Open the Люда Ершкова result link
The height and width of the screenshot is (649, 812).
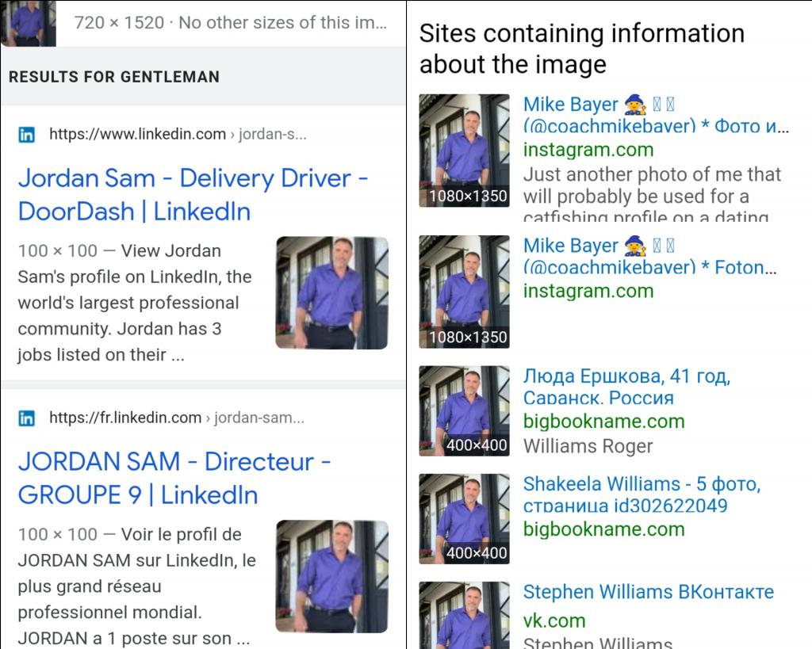(x=626, y=386)
